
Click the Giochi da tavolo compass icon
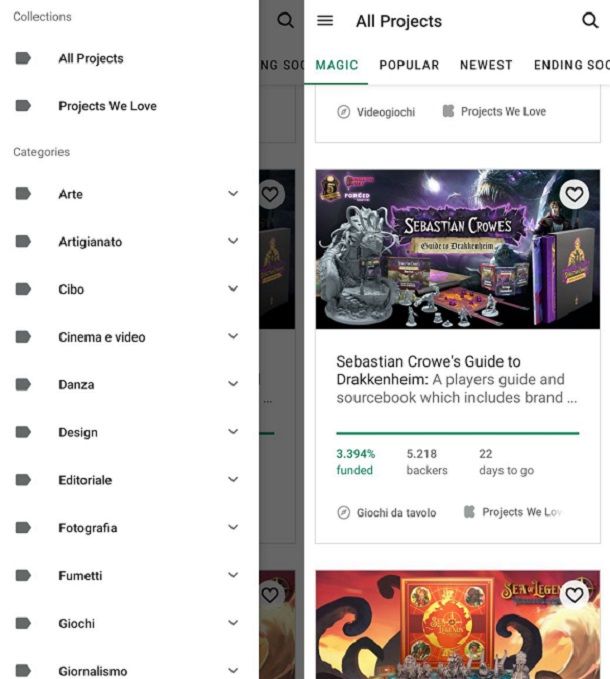pyautogui.click(x=343, y=513)
